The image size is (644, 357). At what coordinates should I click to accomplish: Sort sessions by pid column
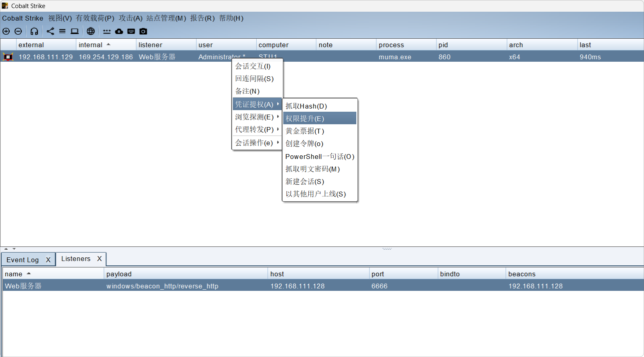472,45
